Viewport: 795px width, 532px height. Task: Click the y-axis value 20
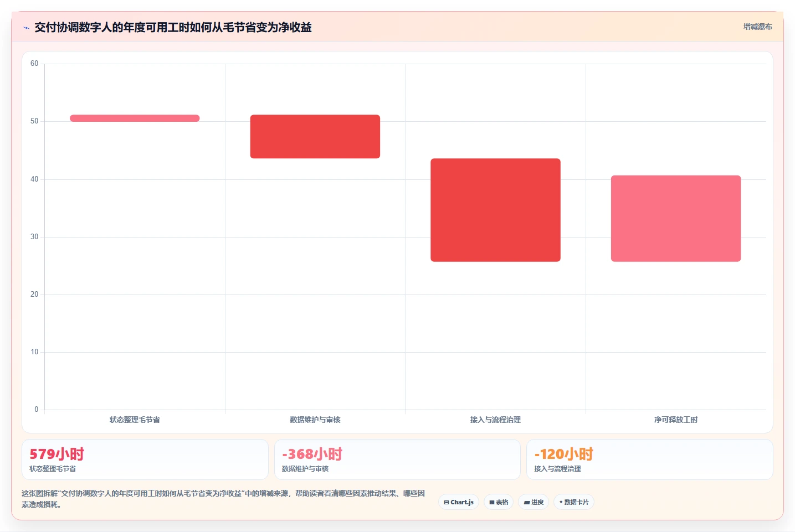click(x=34, y=295)
